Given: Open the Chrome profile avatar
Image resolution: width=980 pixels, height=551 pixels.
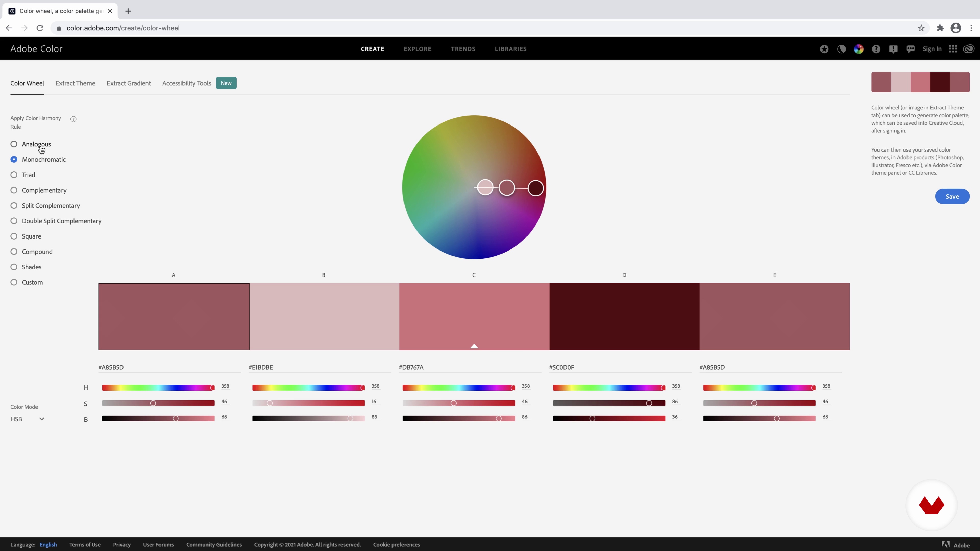Looking at the screenshot, I should (956, 28).
